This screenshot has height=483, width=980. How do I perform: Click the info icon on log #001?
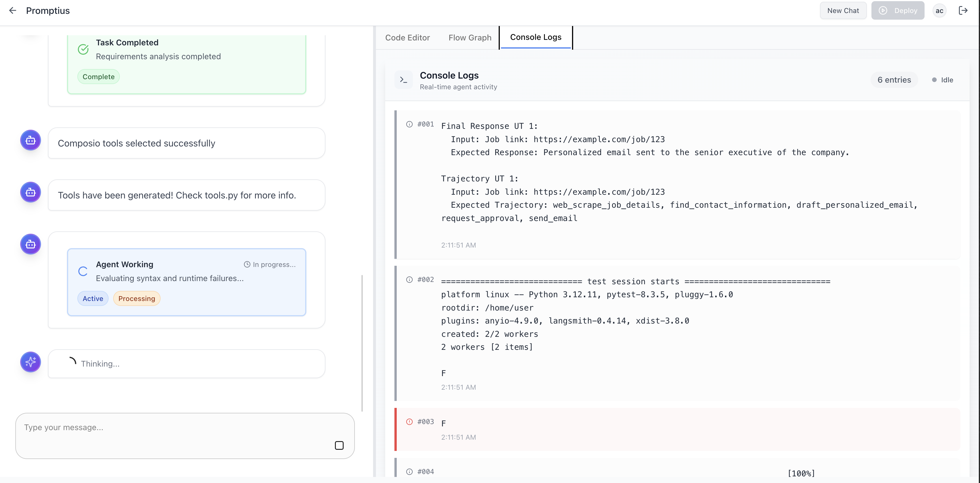point(409,125)
